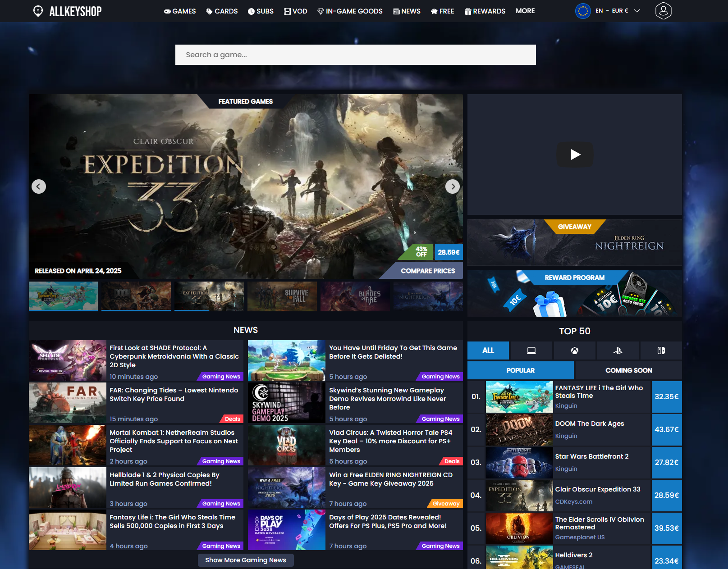The height and width of the screenshot is (569, 728).
Task: Select Fantasy Life carousel thumbnail
Action: [63, 296]
